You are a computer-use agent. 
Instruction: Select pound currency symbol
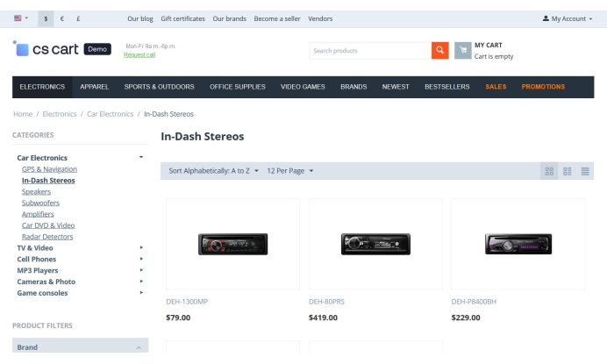click(78, 18)
